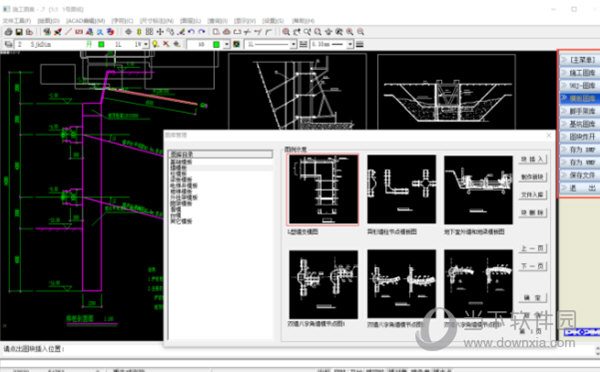Viewport: 600px width, 372px height.
Task: Click the first magnifier zoom icon
Action: pyautogui.click(x=285, y=32)
